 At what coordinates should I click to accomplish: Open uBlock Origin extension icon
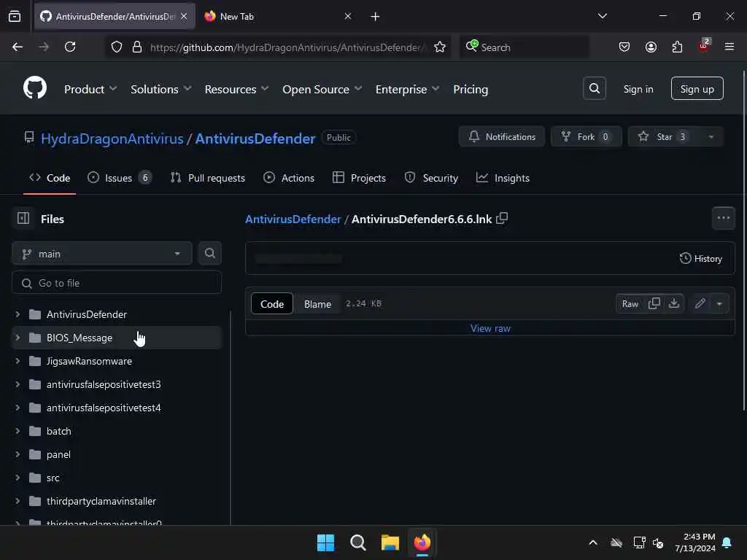(x=704, y=46)
